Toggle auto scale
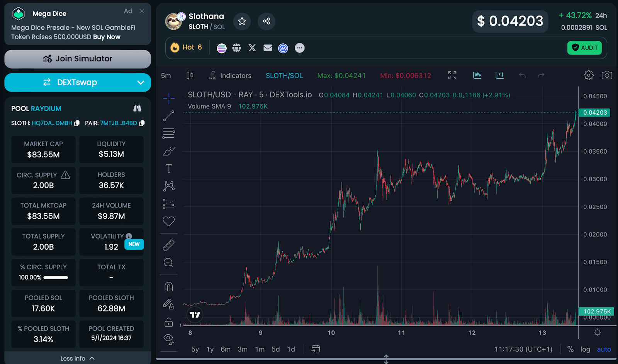The width and height of the screenshot is (618, 364). [604, 349]
